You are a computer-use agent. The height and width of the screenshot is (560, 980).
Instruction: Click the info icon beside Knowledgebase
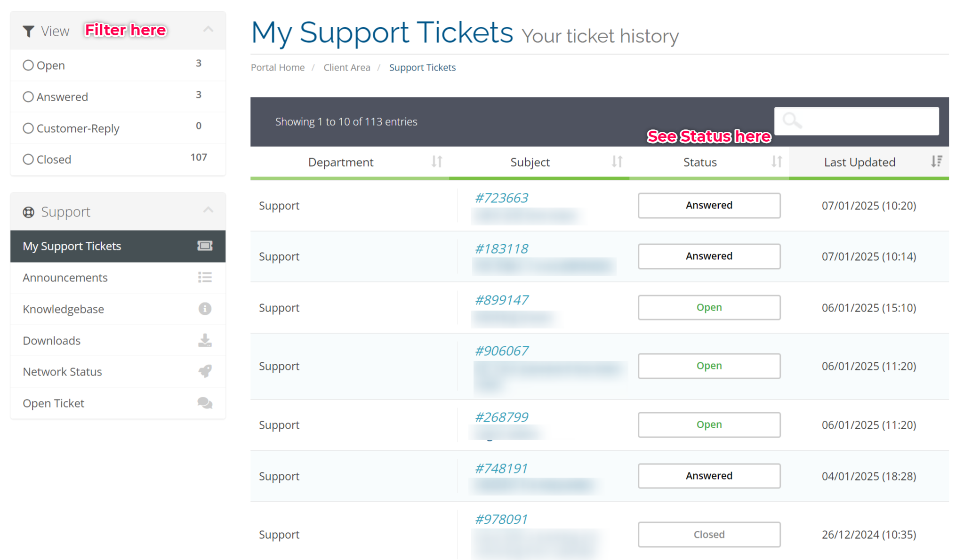pyautogui.click(x=205, y=309)
